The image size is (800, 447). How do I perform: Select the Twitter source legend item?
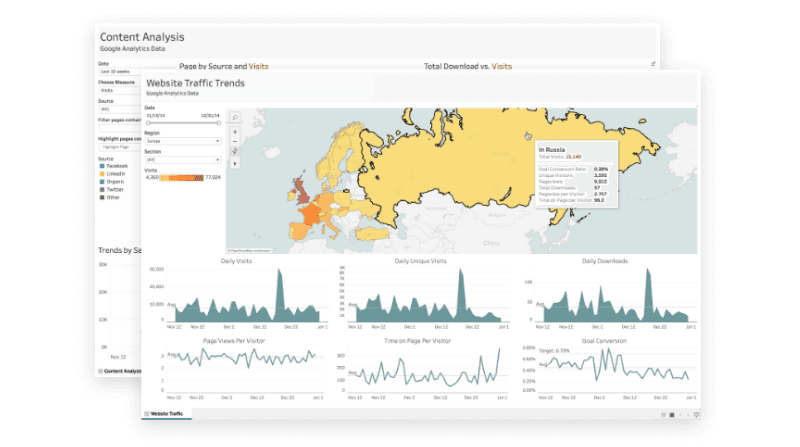tap(101, 190)
